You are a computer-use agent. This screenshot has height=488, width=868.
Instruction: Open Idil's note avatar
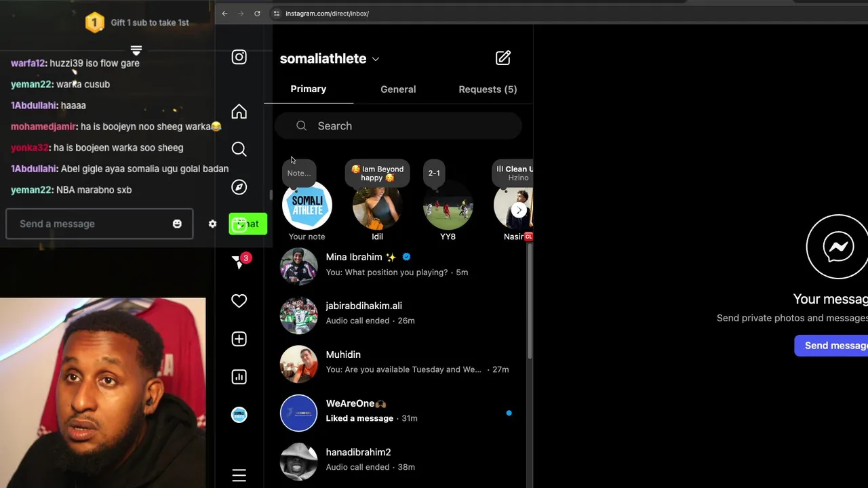click(377, 205)
